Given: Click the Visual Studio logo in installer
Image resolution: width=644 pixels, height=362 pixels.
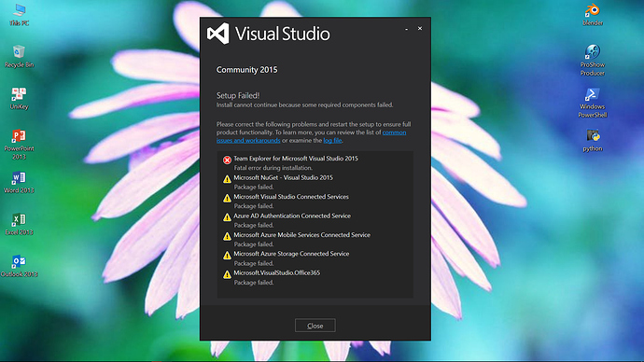Looking at the screenshot, I should (218, 34).
